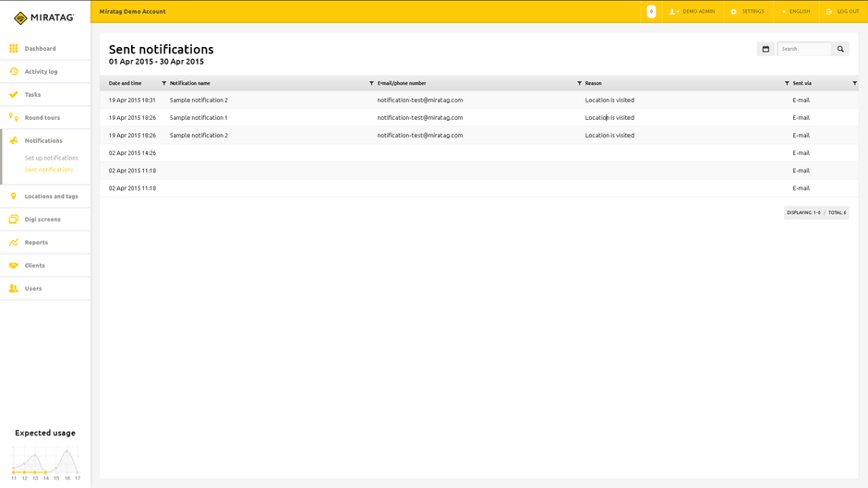Open the Users page

tap(32, 288)
